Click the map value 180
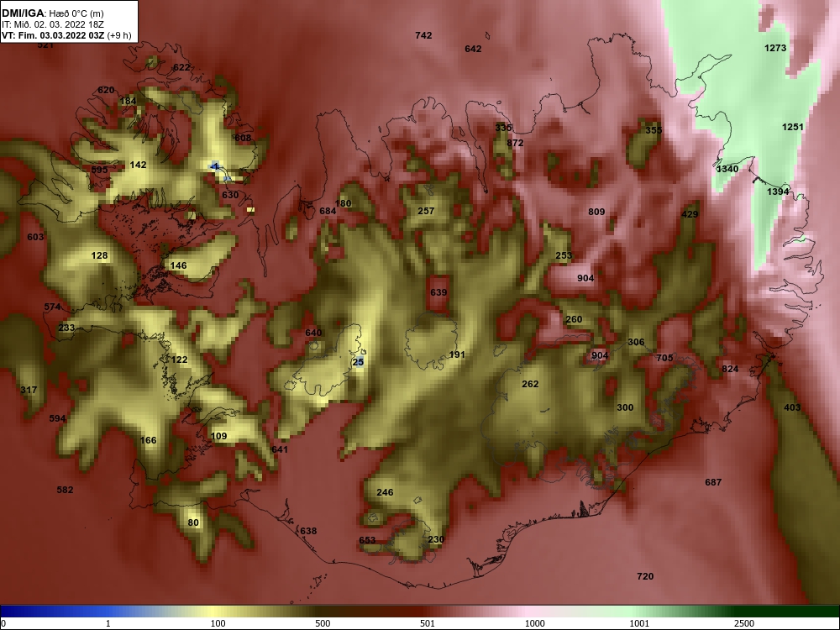 pyautogui.click(x=343, y=203)
